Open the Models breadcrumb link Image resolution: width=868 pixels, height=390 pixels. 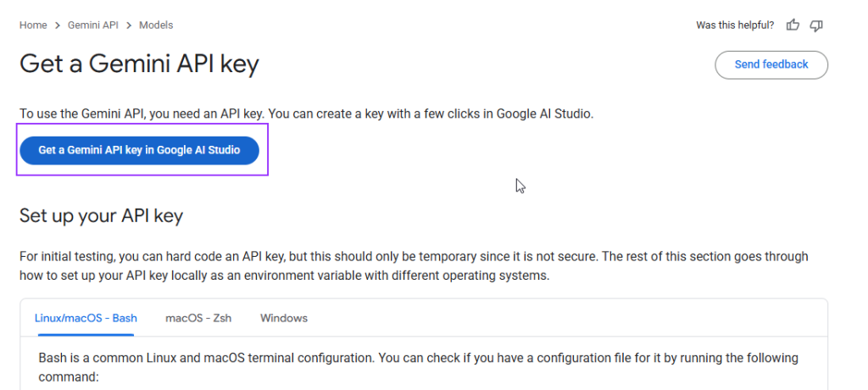(156, 25)
